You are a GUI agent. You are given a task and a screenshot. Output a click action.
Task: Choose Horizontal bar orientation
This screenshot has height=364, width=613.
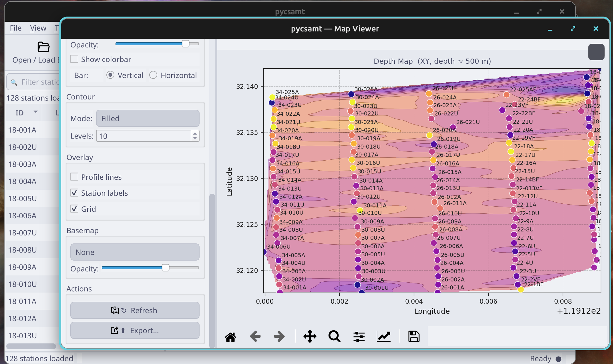tap(153, 75)
